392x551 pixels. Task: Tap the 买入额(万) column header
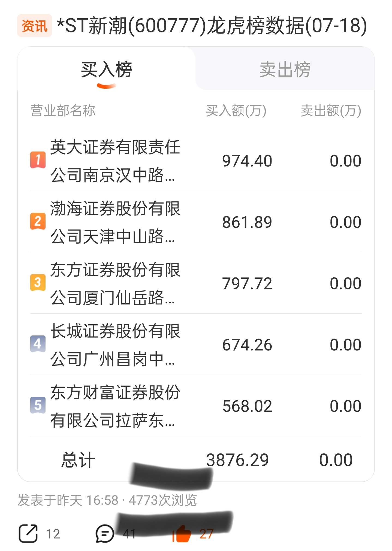click(x=236, y=111)
